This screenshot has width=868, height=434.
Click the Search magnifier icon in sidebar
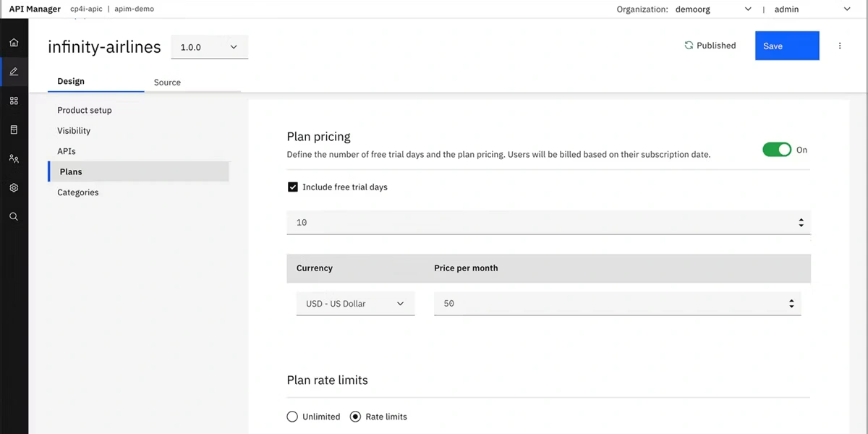click(x=14, y=216)
